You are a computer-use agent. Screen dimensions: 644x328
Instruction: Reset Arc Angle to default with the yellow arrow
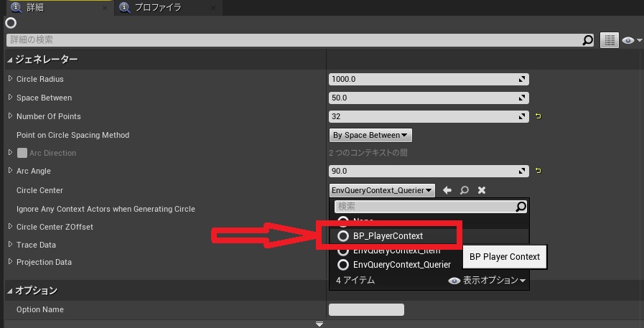pos(538,171)
